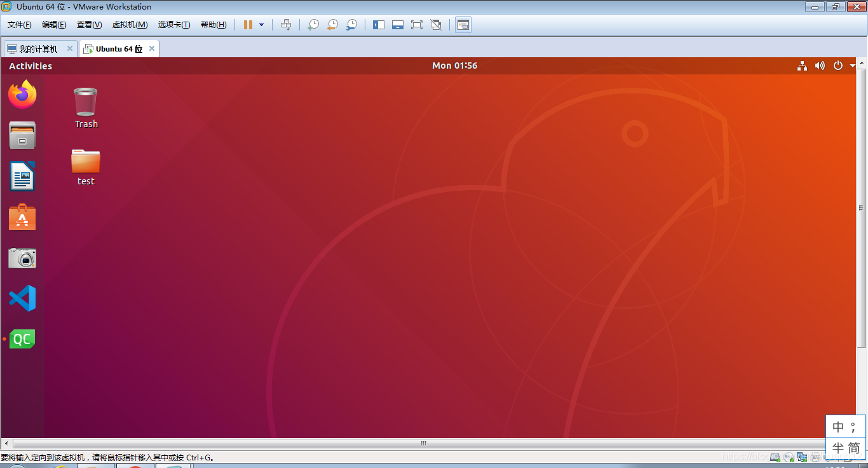Open the Mon 01:56 clock calendar
Viewport: 868px width, 468px height.
454,65
